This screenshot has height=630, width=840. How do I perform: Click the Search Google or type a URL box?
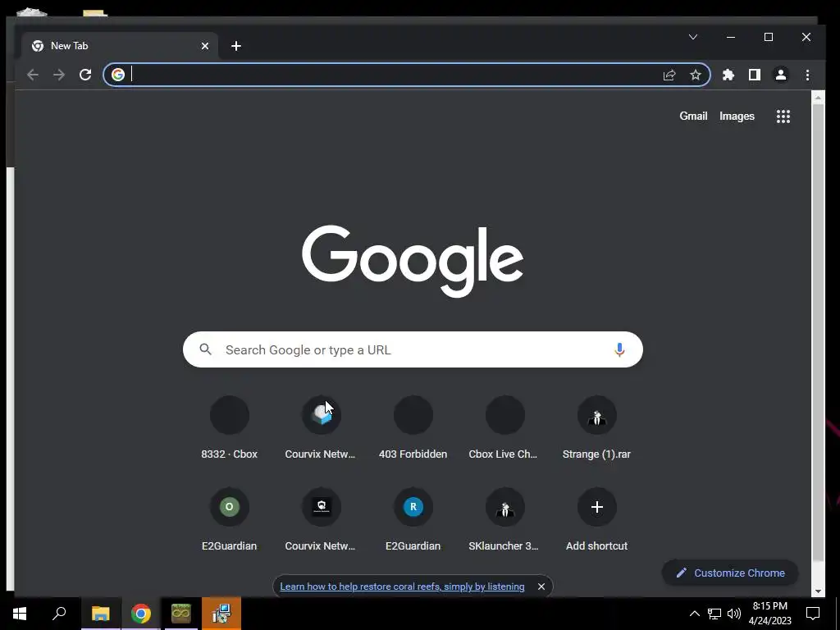[413, 349]
